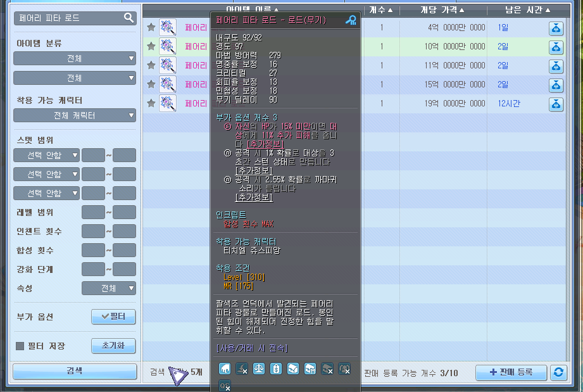Click the 강화 단계 maximum input field

click(124, 269)
